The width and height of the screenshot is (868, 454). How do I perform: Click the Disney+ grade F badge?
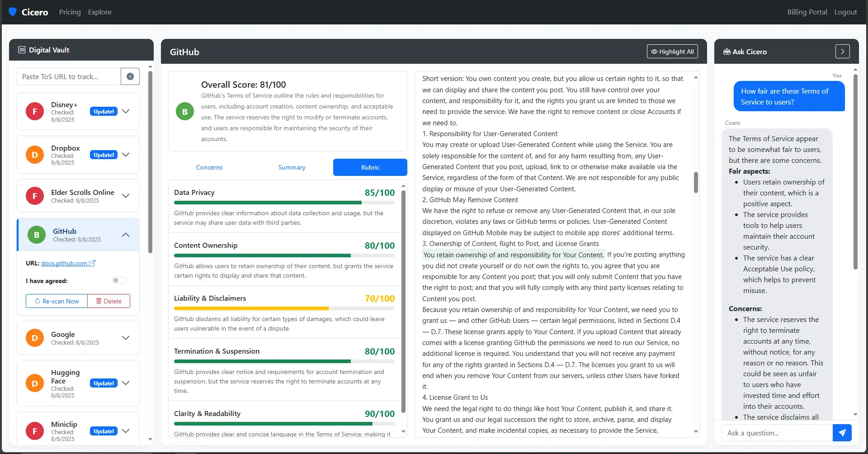(x=35, y=111)
